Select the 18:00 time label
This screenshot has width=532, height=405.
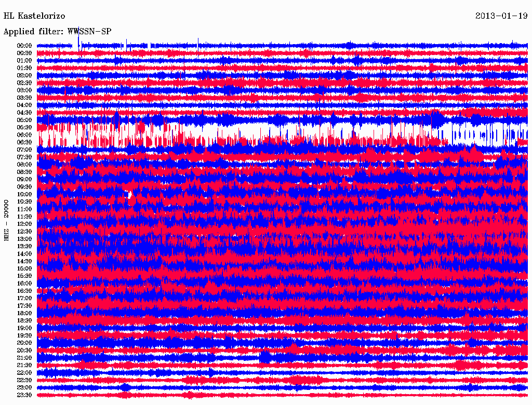coord(24,314)
